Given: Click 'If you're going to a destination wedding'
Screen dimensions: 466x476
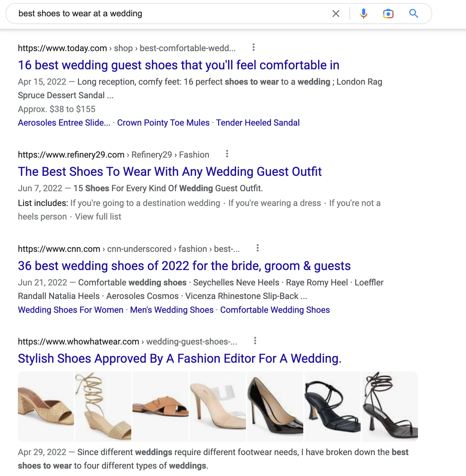Looking at the screenshot, I should click(145, 203).
